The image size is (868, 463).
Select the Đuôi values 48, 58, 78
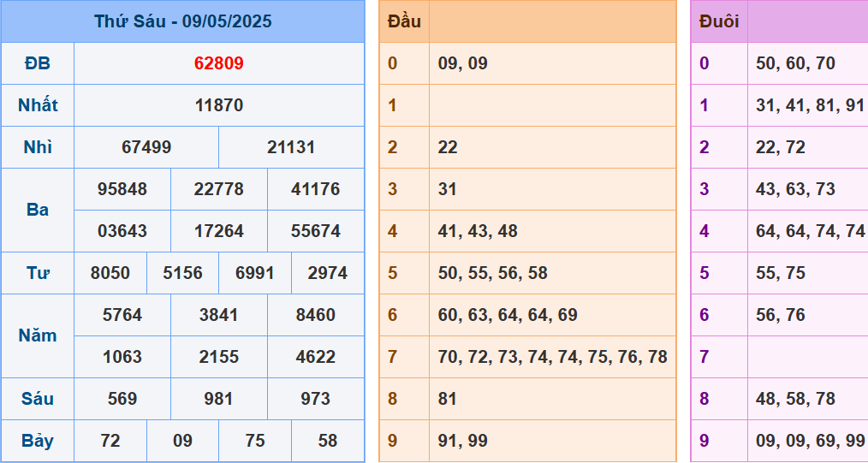point(795,400)
